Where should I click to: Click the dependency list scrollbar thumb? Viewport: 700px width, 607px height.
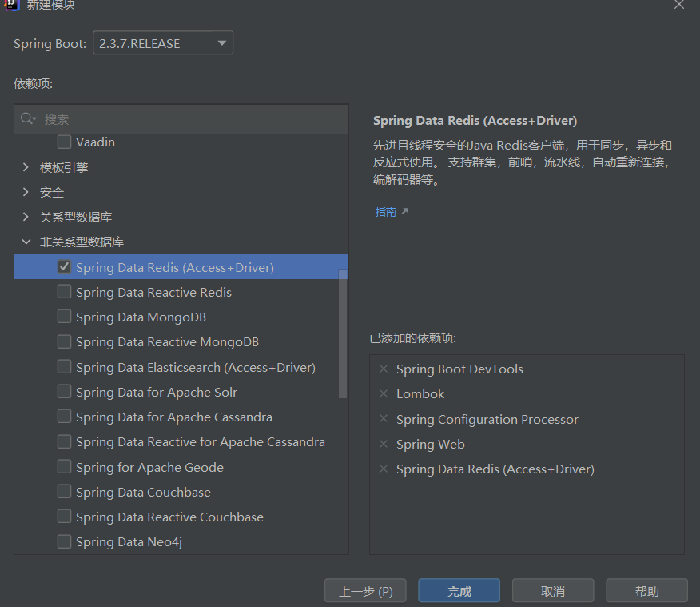coord(343,333)
